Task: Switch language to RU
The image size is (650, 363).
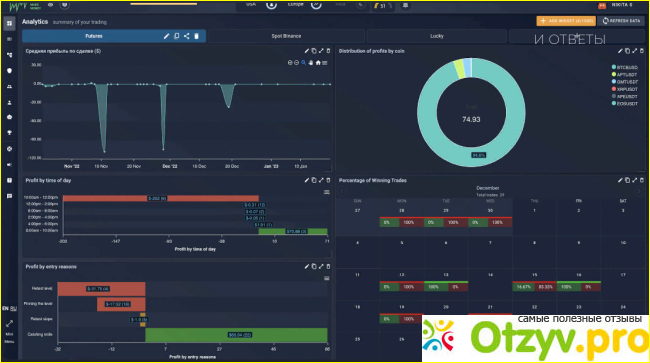Action: 13,309
